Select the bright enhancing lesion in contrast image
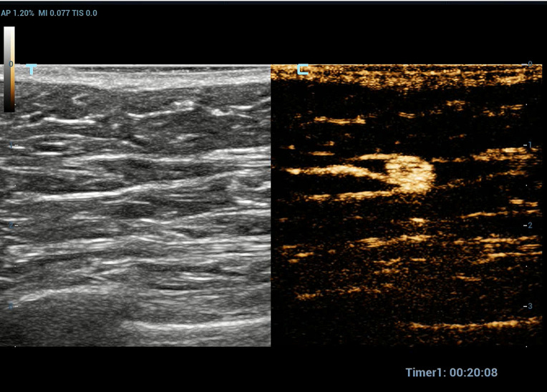Screen dimensions: 547x392 point(410,174)
